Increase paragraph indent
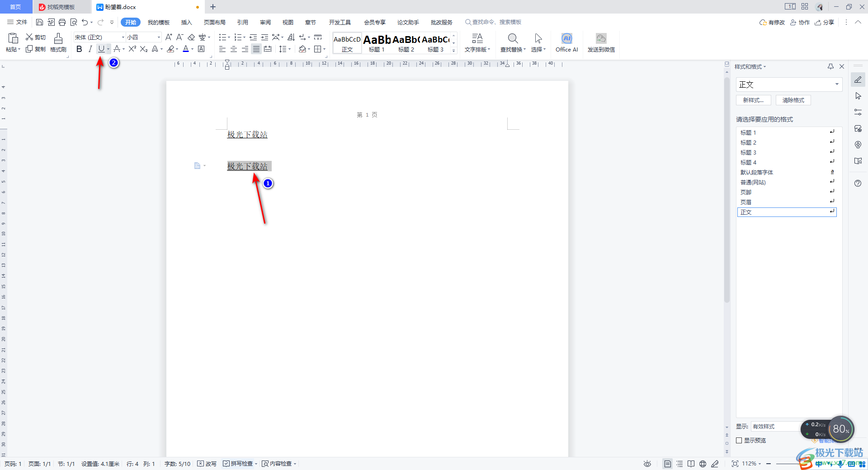This screenshot has height=470, width=868. [264, 37]
